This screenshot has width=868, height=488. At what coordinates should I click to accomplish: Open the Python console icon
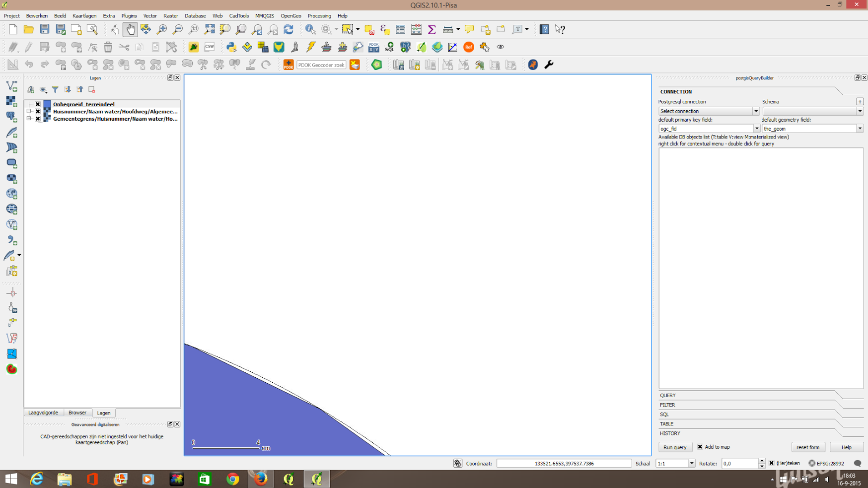pos(231,47)
